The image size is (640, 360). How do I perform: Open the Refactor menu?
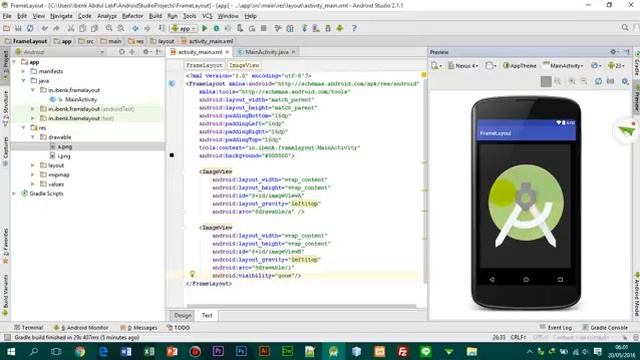click(132, 16)
